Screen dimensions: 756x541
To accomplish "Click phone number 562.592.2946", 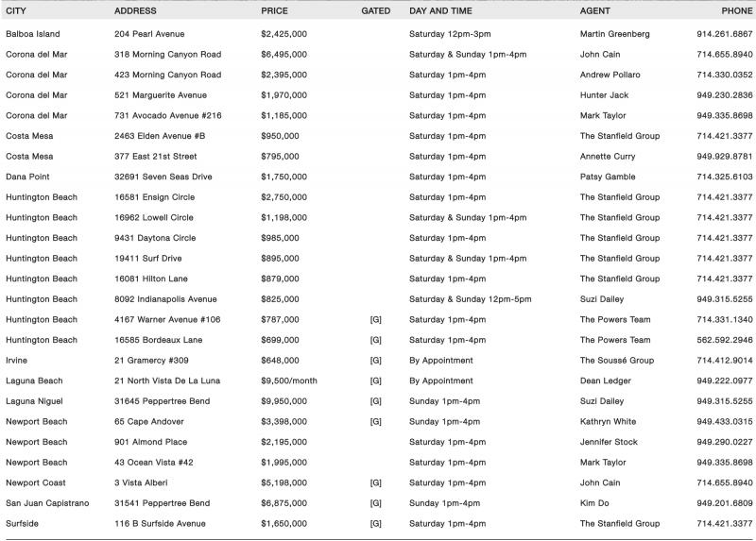I will [724, 340].
